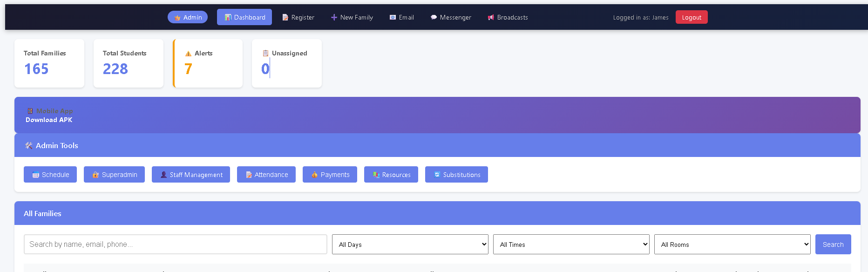The width and height of the screenshot is (868, 272).
Task: Click the Mobile App phone icon
Action: coord(30,111)
